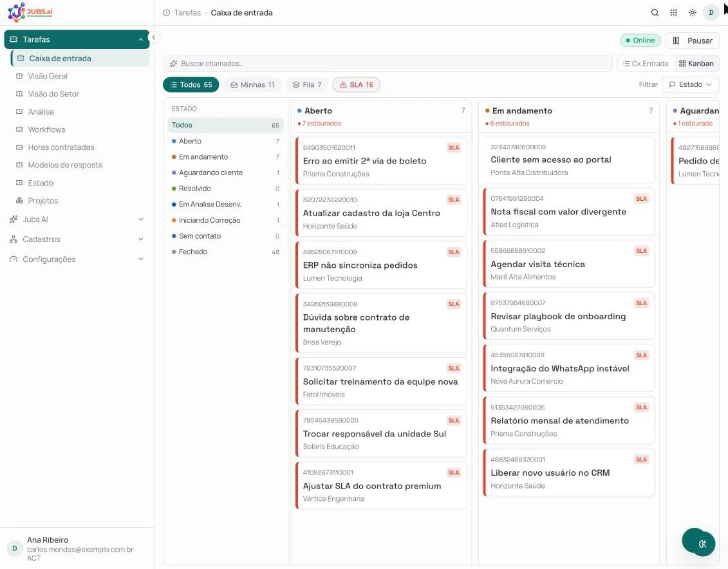Filter by Aguardando cliente state
Image resolution: width=728 pixels, height=569 pixels.
(225, 173)
